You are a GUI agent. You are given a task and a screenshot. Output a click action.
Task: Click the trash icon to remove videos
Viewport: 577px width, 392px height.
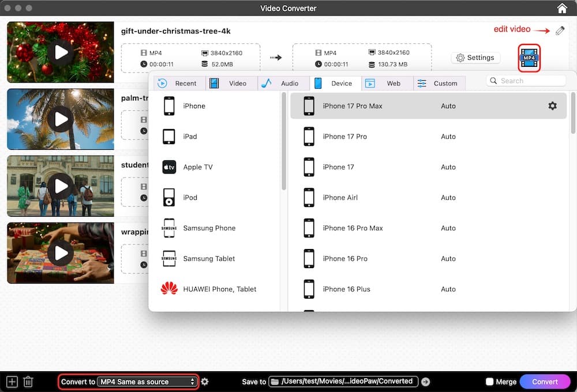(x=28, y=381)
